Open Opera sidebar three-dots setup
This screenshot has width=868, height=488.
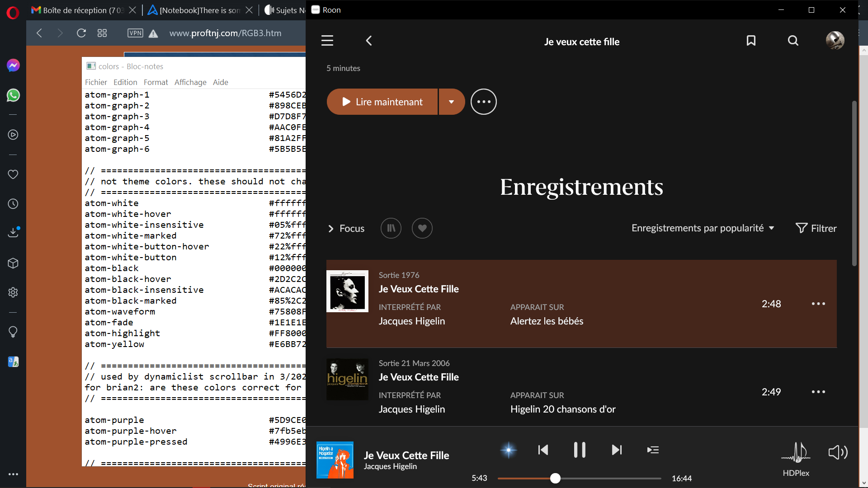[x=13, y=474]
